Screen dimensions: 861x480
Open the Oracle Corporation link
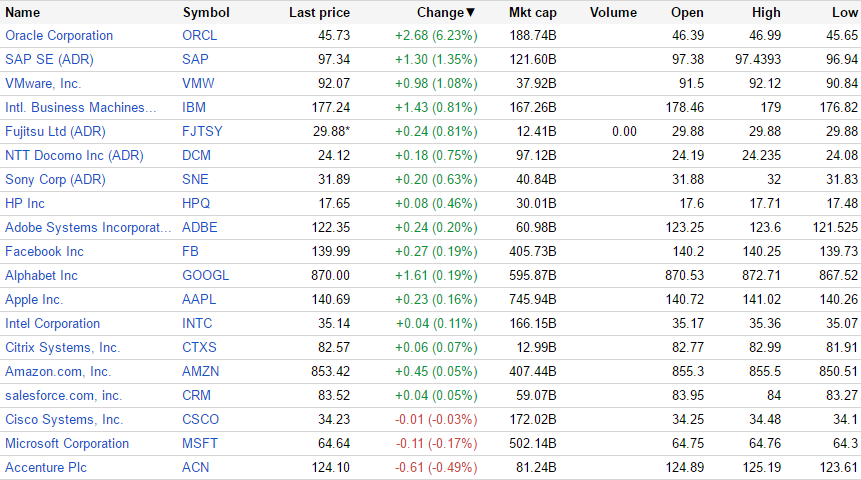pos(59,36)
